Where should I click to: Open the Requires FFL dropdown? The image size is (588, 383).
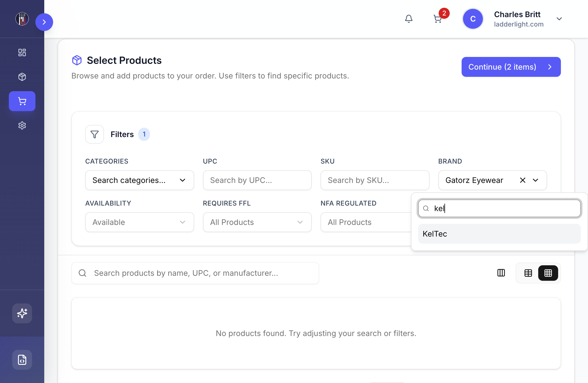[257, 222]
